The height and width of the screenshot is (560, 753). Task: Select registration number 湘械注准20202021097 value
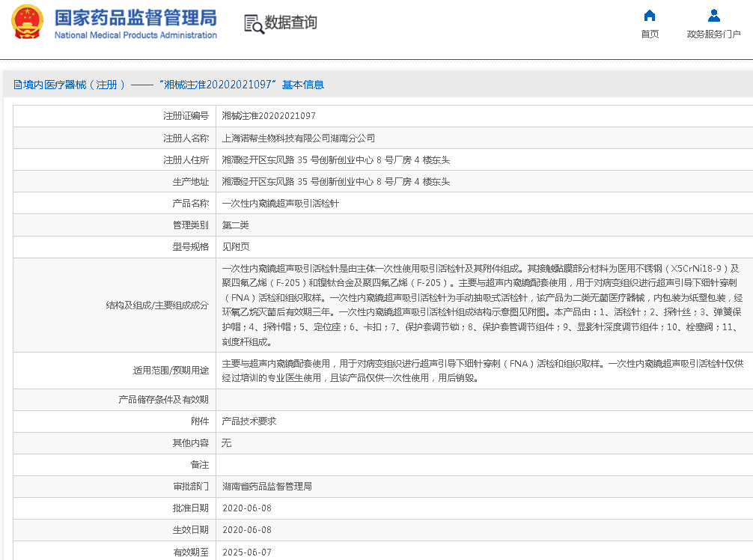(x=269, y=116)
